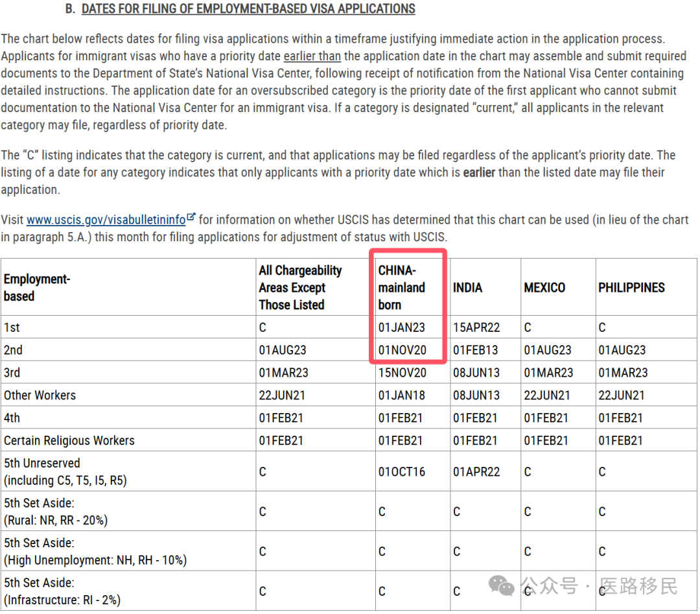Click "01NOV20" in the China 2nd row

click(x=402, y=350)
